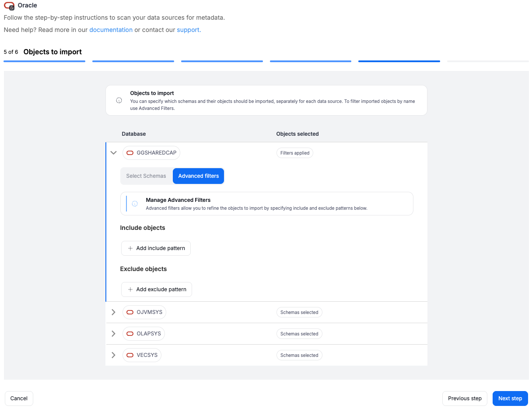Click the plus icon in Add exclude pattern
This screenshot has height=409, width=532.
click(130, 289)
